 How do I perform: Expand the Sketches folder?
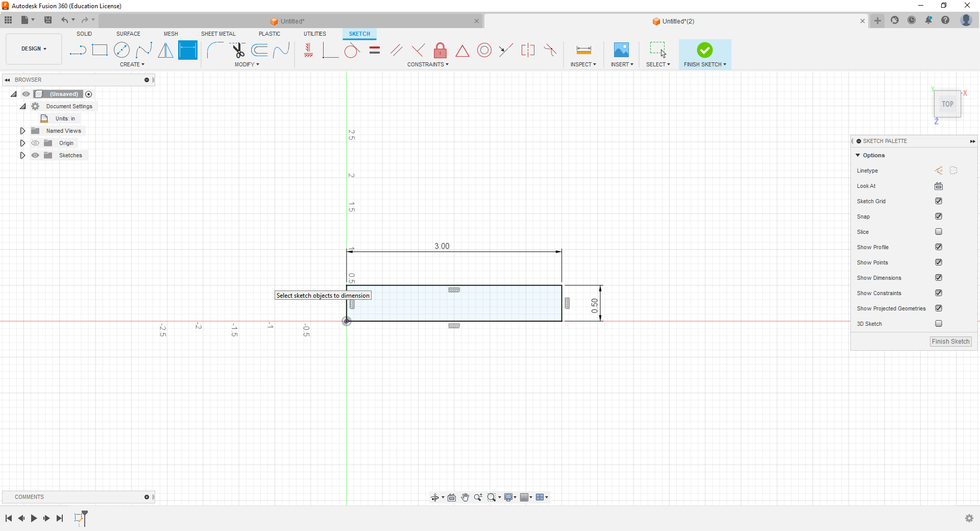[22, 155]
